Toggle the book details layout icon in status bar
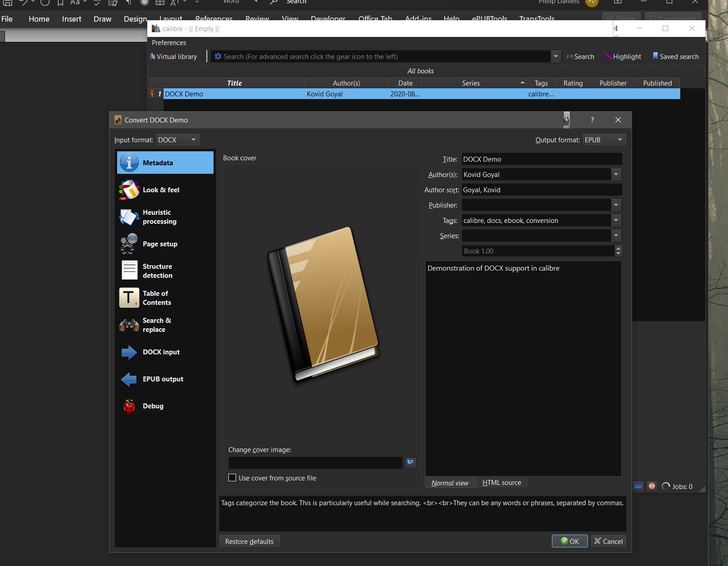Screen dimensions: 728x566 [x=638, y=486]
